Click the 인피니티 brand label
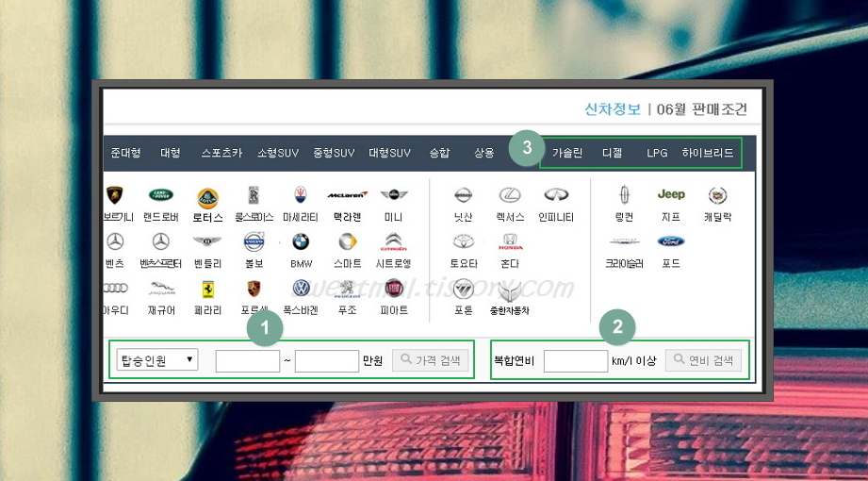The width and height of the screenshot is (868, 481). pos(556,217)
